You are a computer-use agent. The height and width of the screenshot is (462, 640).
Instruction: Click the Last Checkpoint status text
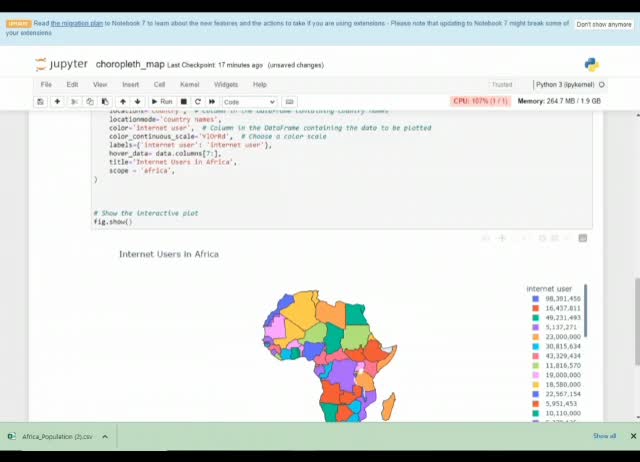pos(215,65)
